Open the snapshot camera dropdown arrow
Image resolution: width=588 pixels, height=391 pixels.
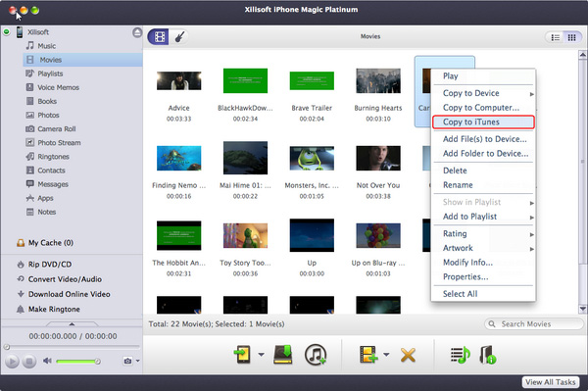137,361
